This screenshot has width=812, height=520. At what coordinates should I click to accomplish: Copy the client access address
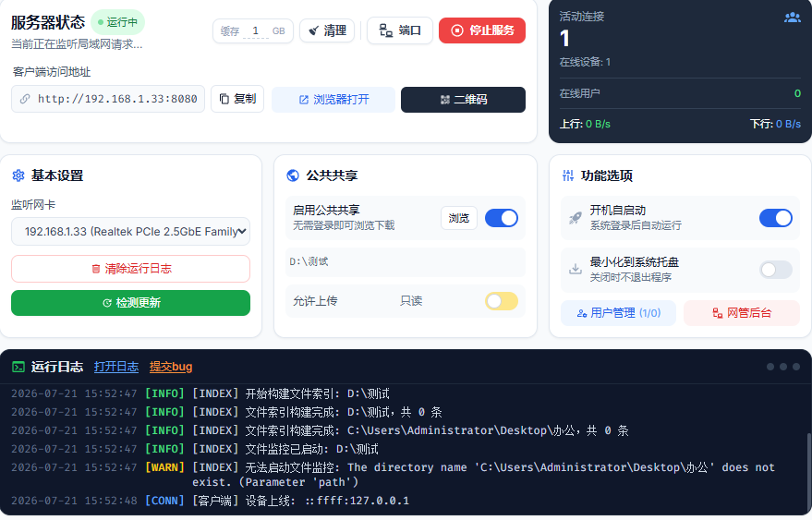click(237, 99)
